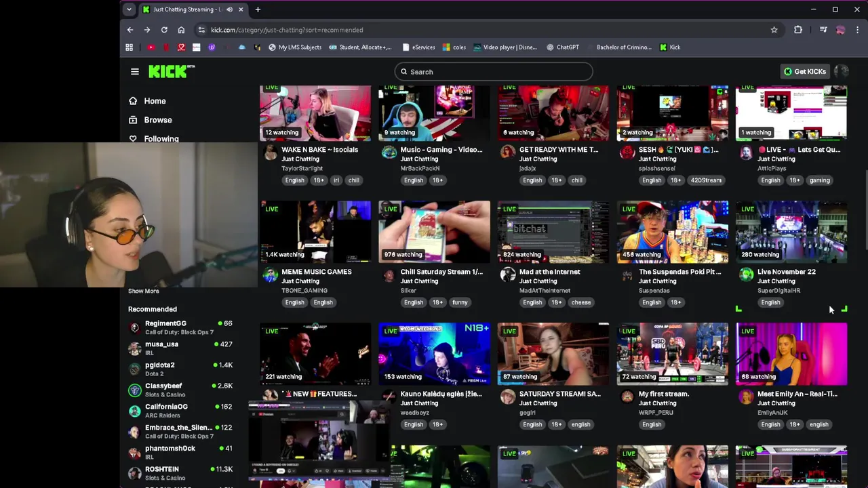Open Following in Kick sidebar
The width and height of the screenshot is (868, 488).
[x=161, y=139]
